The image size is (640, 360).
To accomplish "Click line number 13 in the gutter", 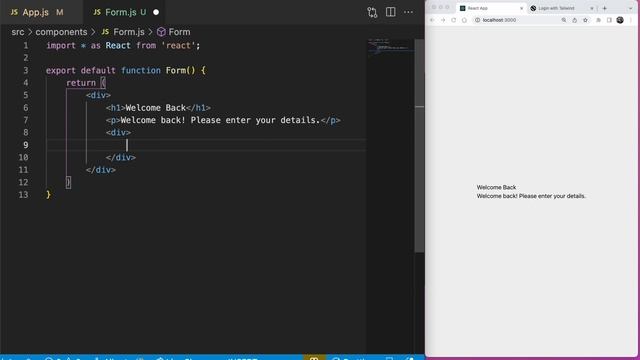I will tap(23, 195).
